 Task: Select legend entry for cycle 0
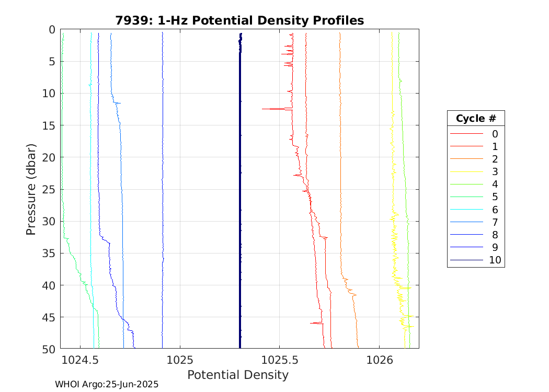[476, 134]
